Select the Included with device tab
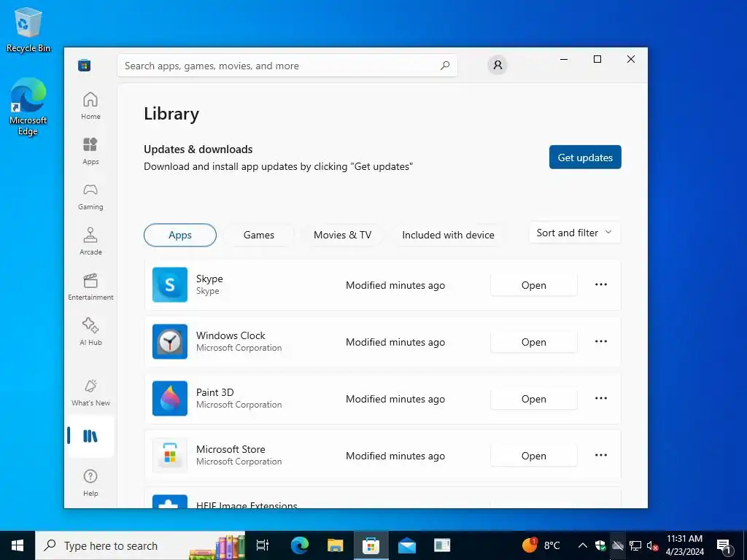Screen dimensions: 747x560 449,235
